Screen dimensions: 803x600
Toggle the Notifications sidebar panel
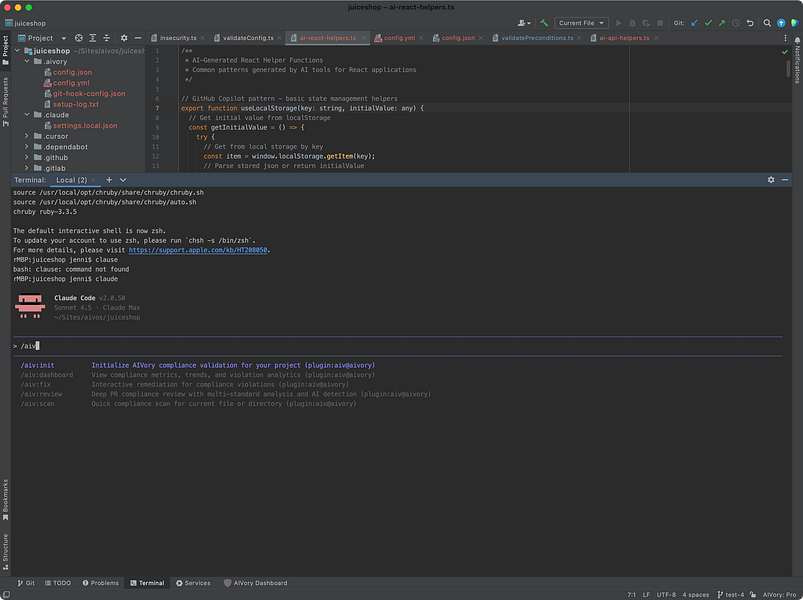tap(797, 61)
